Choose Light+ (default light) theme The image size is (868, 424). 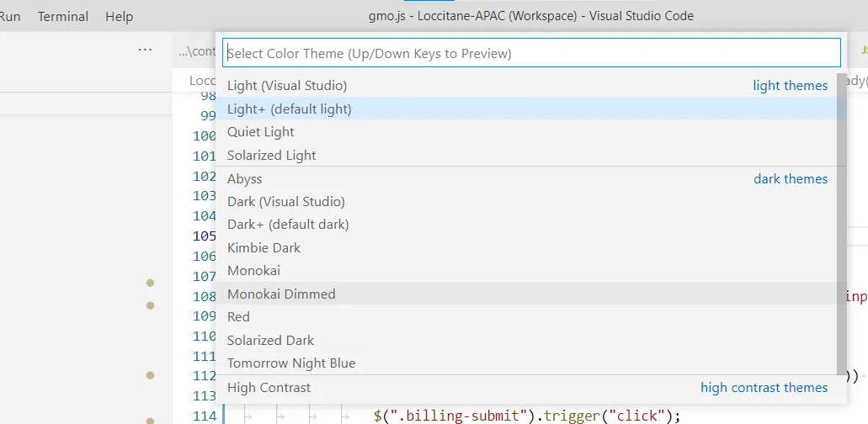[290, 109]
